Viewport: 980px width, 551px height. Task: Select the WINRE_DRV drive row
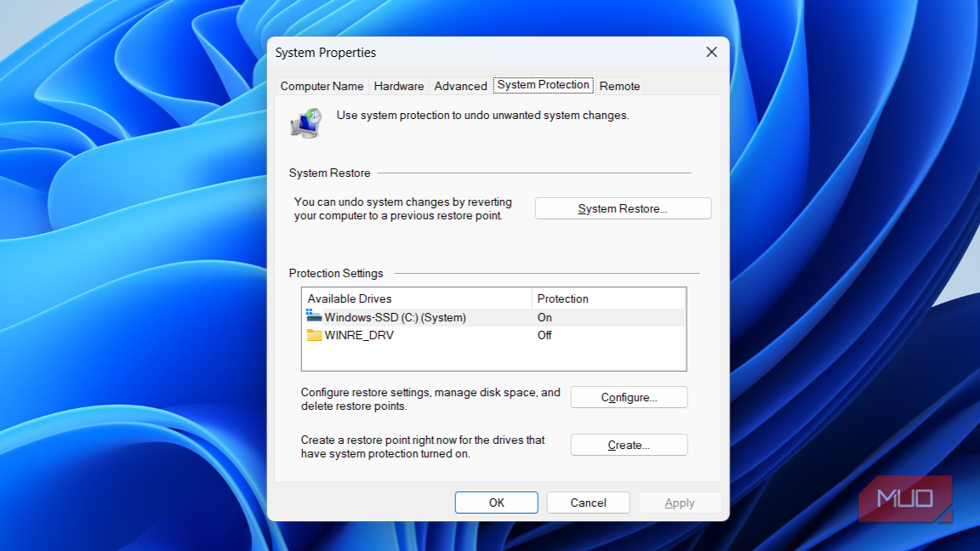coord(493,336)
